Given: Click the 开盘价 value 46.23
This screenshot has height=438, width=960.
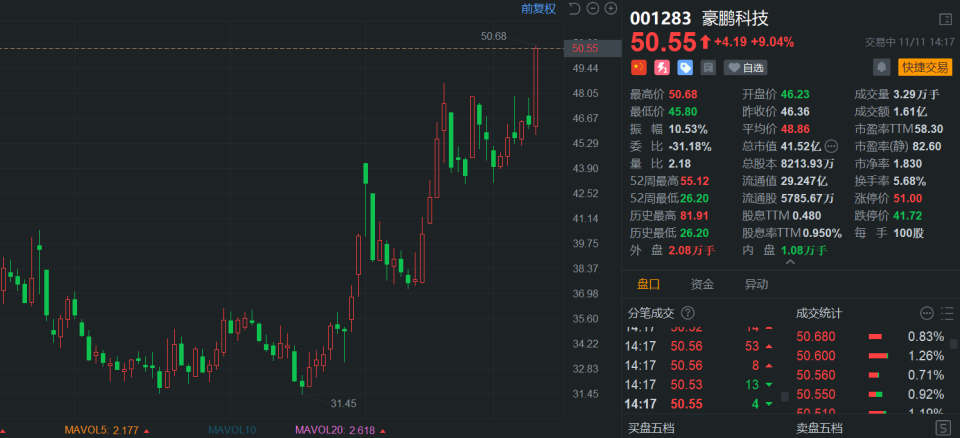Looking at the screenshot, I should [795, 94].
